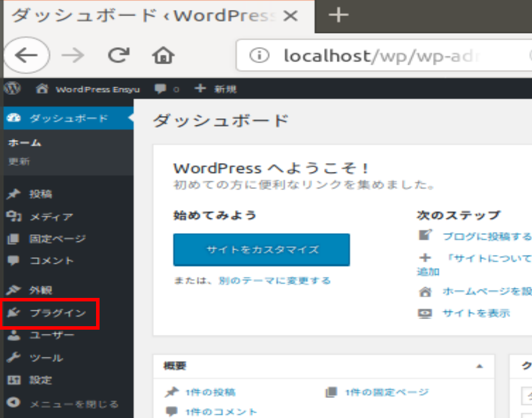Follow 別のテーマに変更する link
The width and height of the screenshot is (532, 418).
(x=274, y=281)
